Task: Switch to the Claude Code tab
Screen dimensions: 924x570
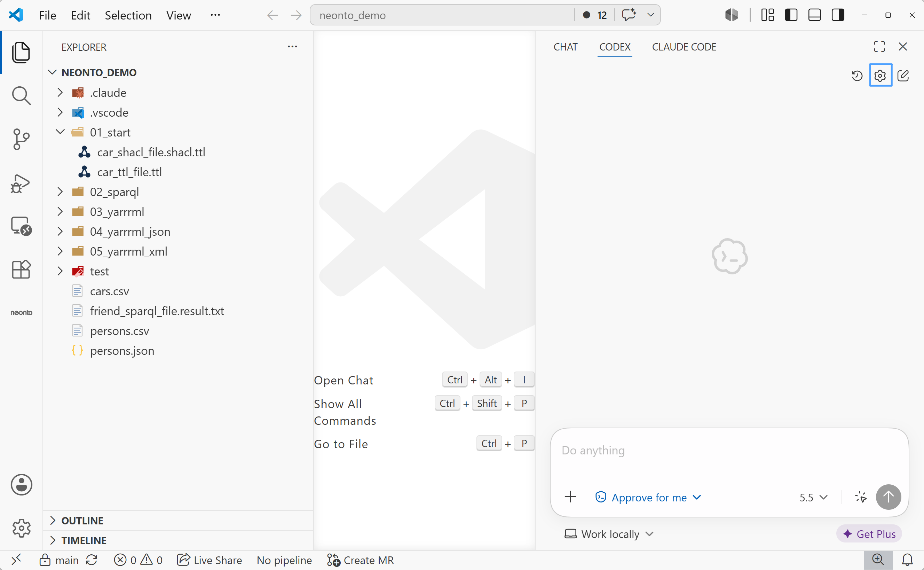Action: click(x=684, y=47)
